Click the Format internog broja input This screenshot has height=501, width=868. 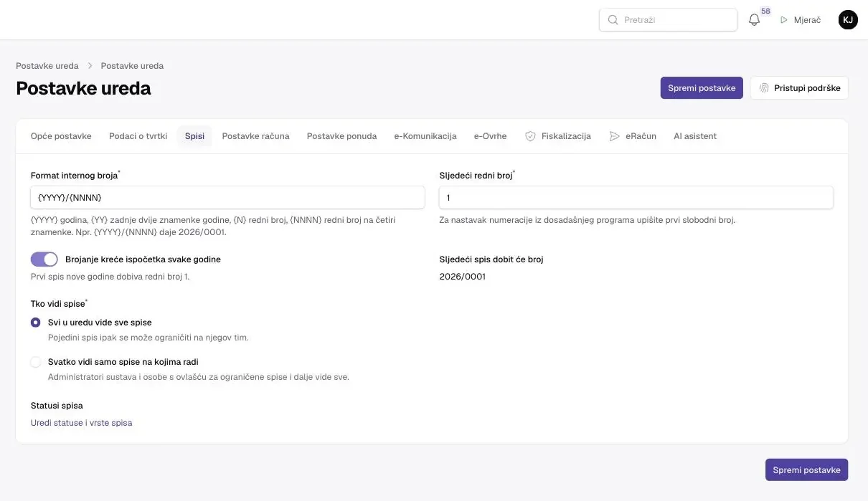(x=228, y=198)
